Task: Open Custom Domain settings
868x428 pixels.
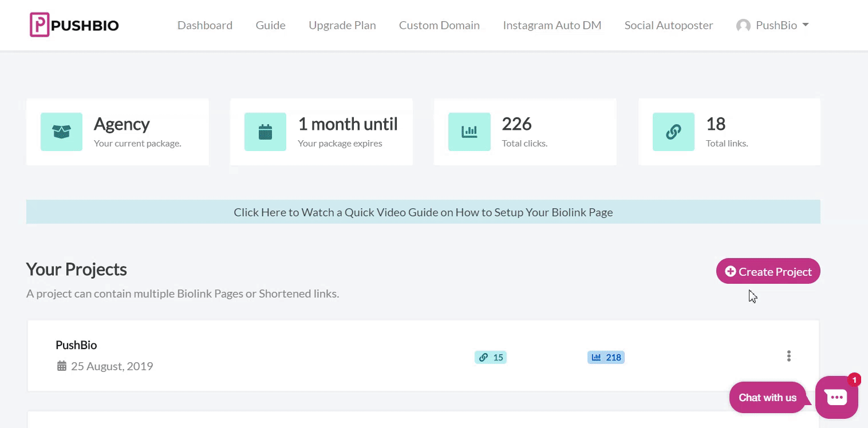Action: coord(439,25)
